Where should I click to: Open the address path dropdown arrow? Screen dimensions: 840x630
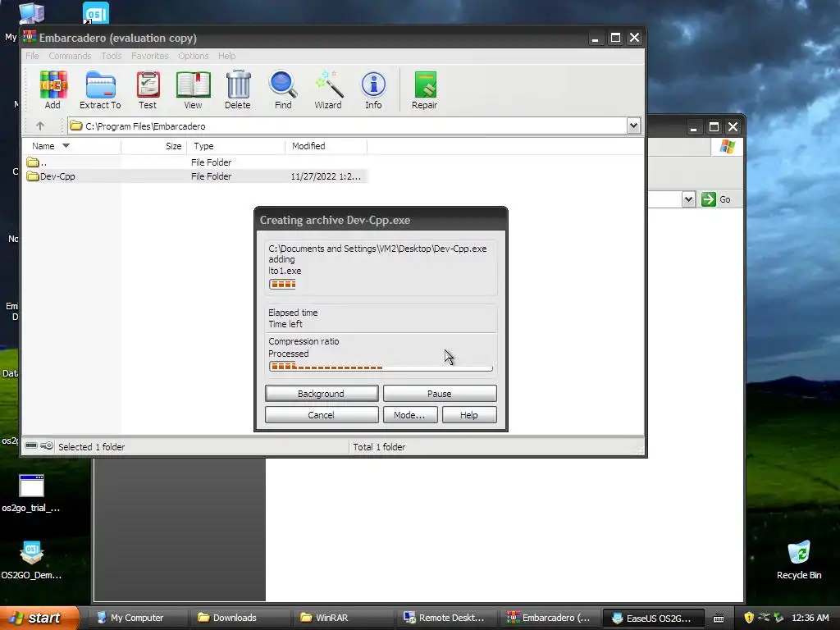point(633,126)
